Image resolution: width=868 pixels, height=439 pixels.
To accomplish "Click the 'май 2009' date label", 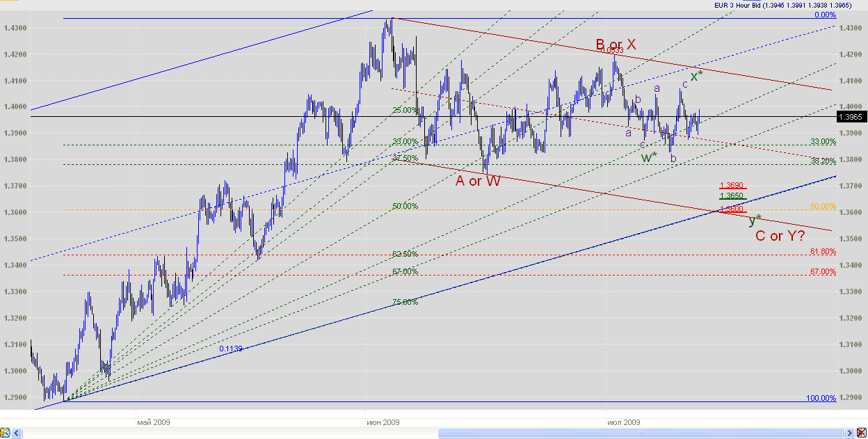I will (x=154, y=422).
